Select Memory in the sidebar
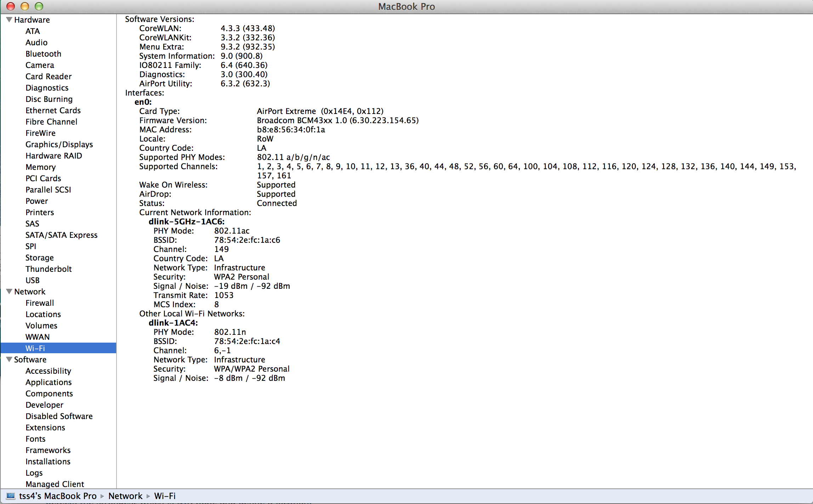813x504 pixels. (40, 167)
